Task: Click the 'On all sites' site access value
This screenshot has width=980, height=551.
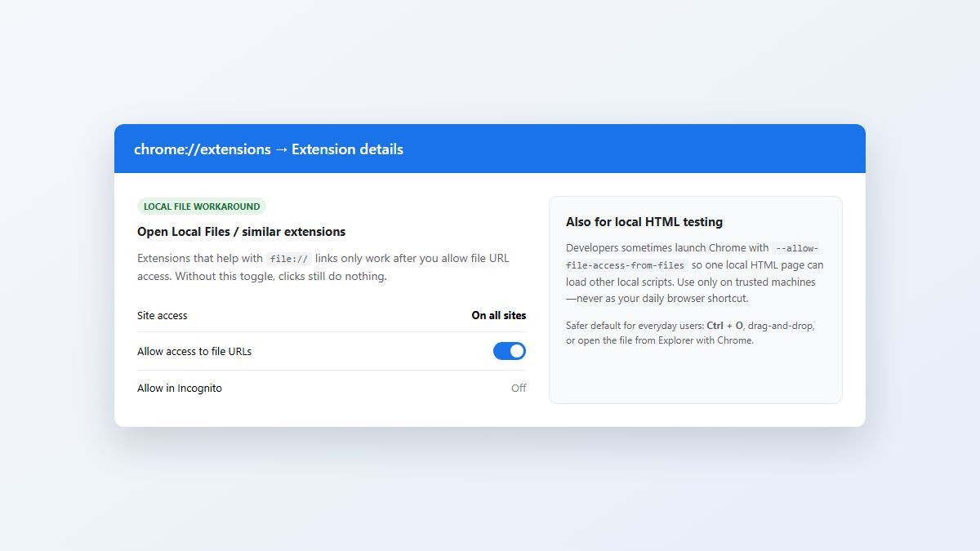Action: [499, 315]
